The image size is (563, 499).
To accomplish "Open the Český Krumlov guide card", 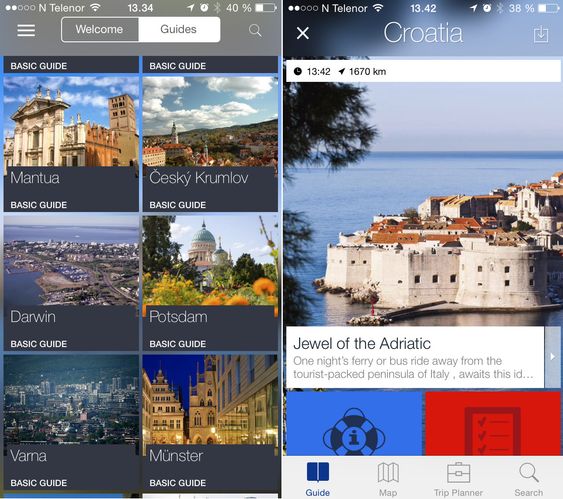I will (x=210, y=143).
